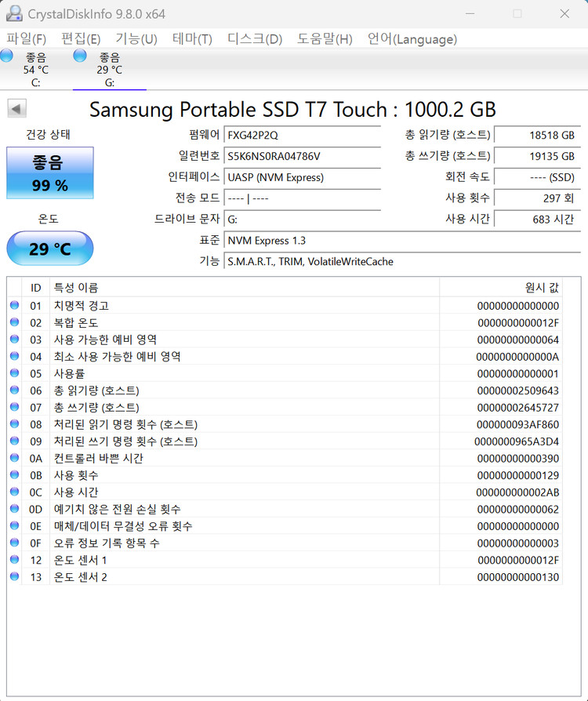Click status orb of row 0F 오류 정보 기록 항목 수
588x701 pixels.
tap(14, 543)
